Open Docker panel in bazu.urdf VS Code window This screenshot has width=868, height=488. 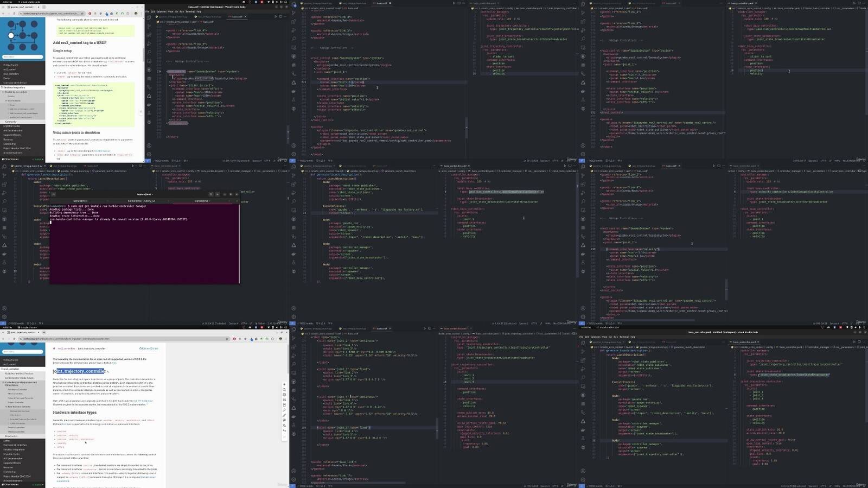click(x=149, y=104)
